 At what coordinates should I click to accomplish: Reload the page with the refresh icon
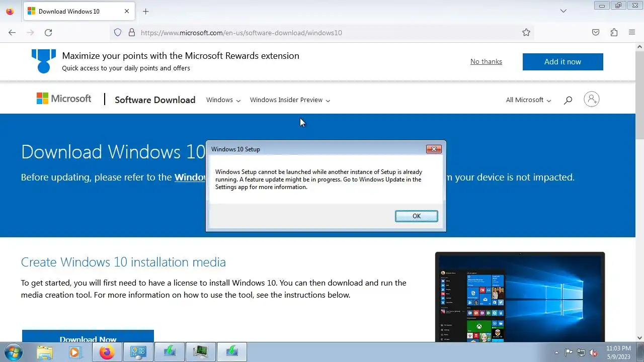pyautogui.click(x=48, y=32)
